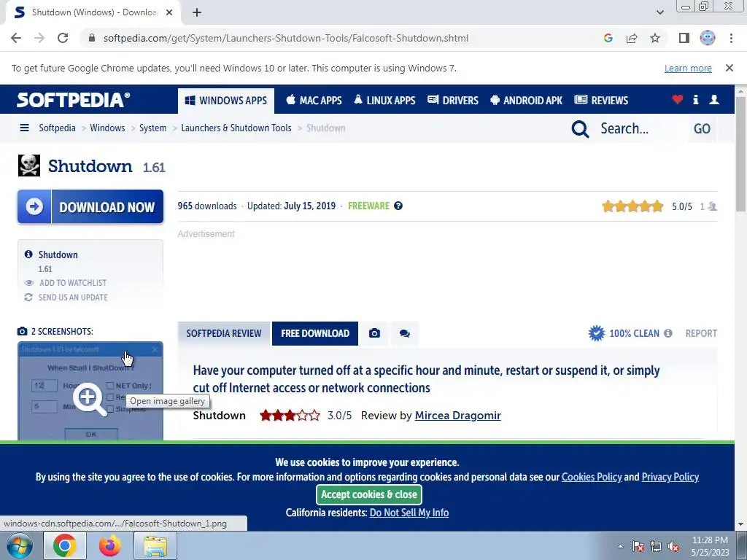Click Accept cookies & close button
This screenshot has height=560, width=747.
(x=369, y=495)
